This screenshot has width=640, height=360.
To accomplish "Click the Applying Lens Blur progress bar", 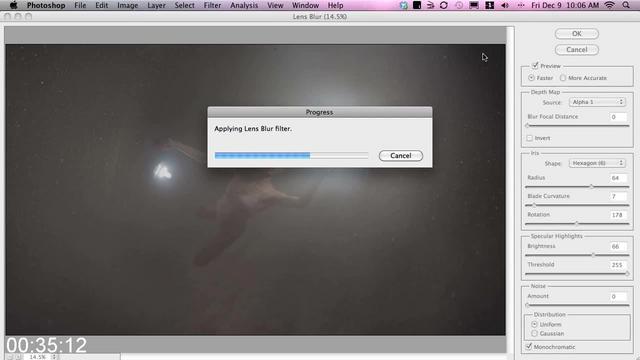I will click(291, 156).
